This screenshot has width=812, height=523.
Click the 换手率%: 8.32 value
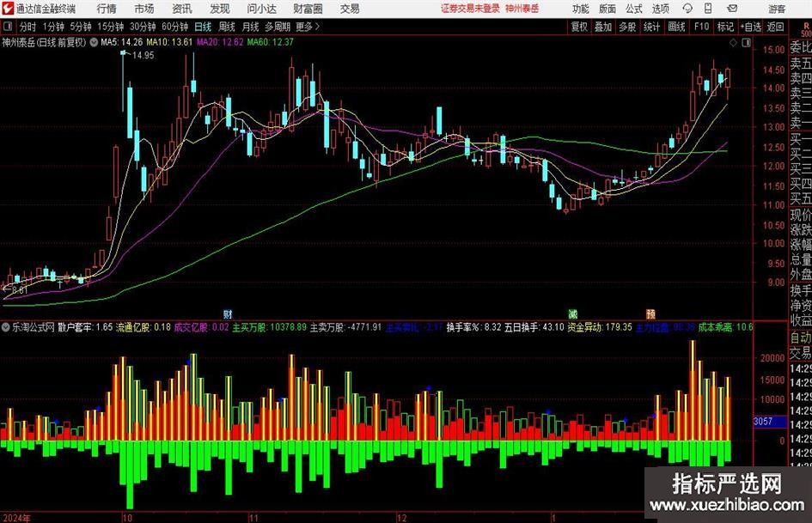[x=473, y=327]
